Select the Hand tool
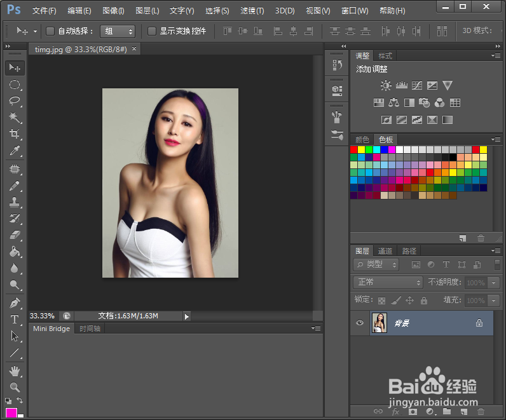Screen dimensions: 506x420 [15, 371]
